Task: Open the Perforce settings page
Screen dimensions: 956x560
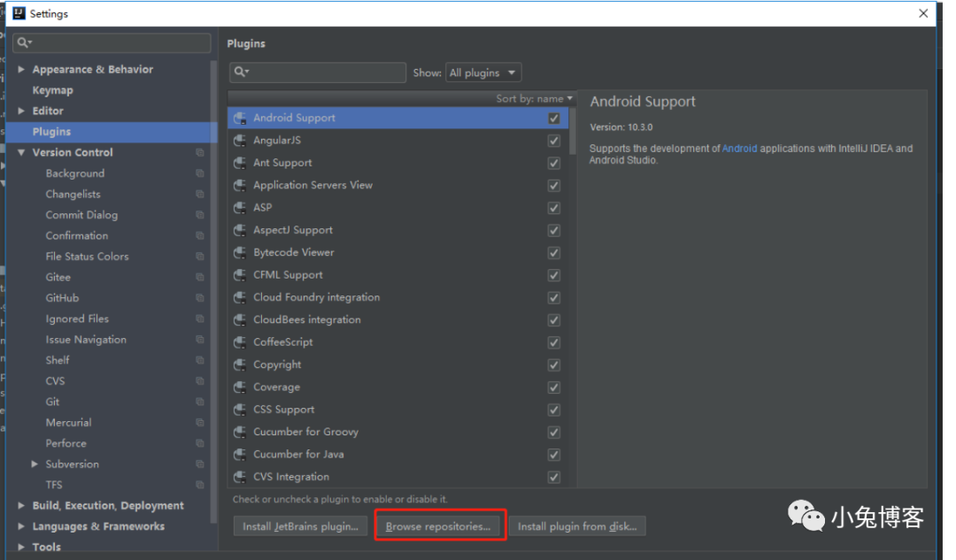Action: click(x=66, y=443)
